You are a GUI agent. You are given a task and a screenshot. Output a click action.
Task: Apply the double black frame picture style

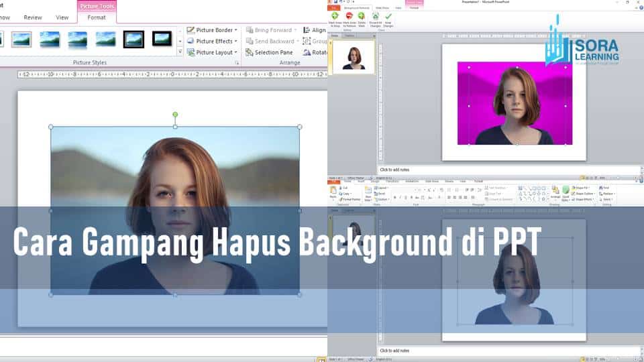[134, 40]
